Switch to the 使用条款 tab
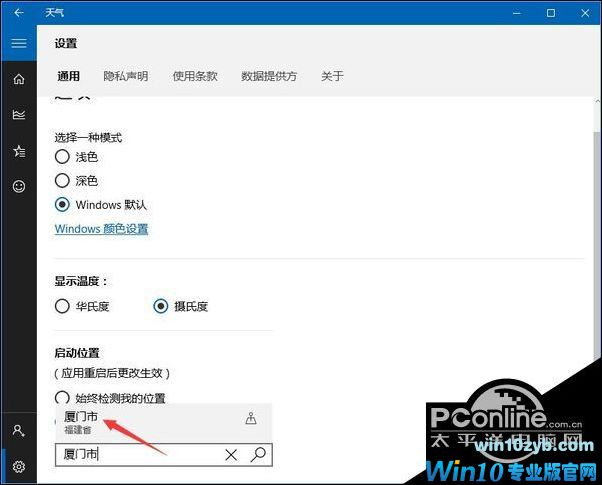Viewport: 602px width, 485px height. tap(195, 76)
